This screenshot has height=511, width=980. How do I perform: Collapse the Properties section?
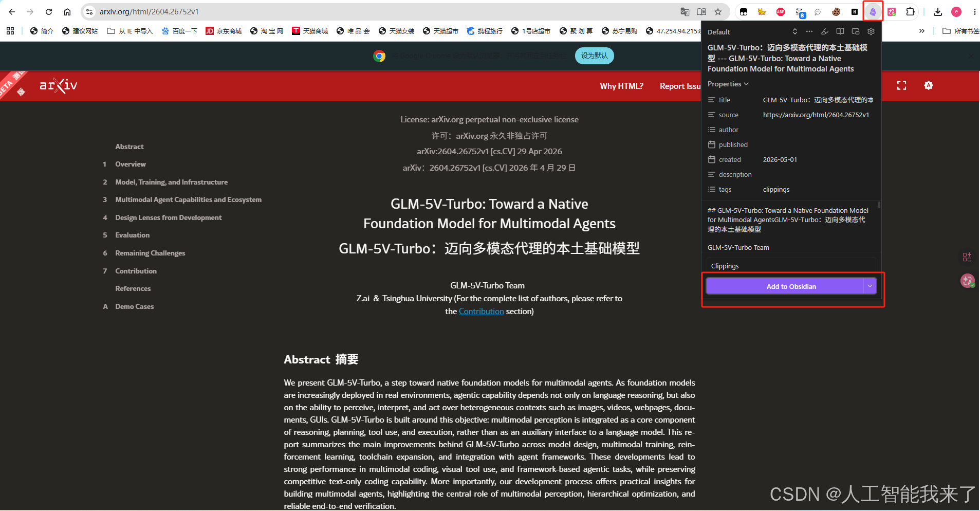click(x=728, y=84)
